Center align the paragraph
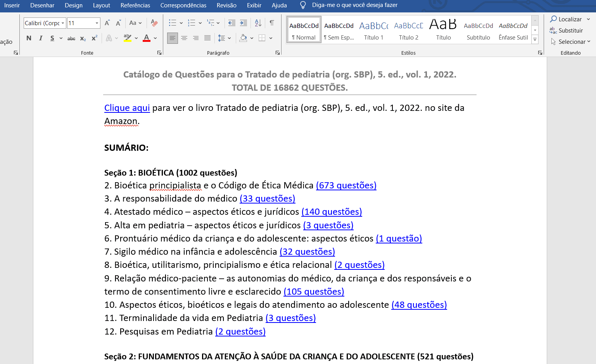 click(x=184, y=38)
